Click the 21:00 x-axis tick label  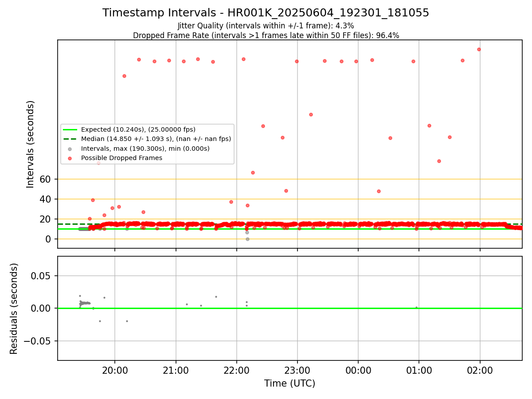pyautogui.click(x=176, y=370)
